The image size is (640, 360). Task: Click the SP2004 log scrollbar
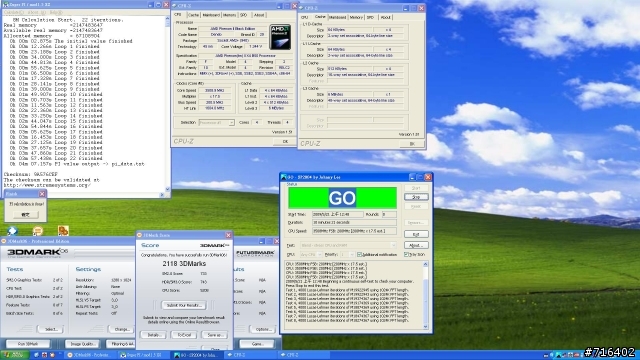[x=425, y=296]
